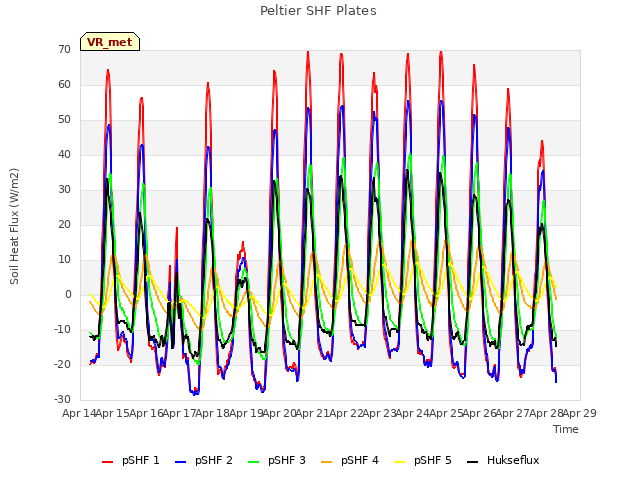Toggle the pSHF 3 legend entry
The width and height of the screenshot is (640, 480).
click(277, 460)
